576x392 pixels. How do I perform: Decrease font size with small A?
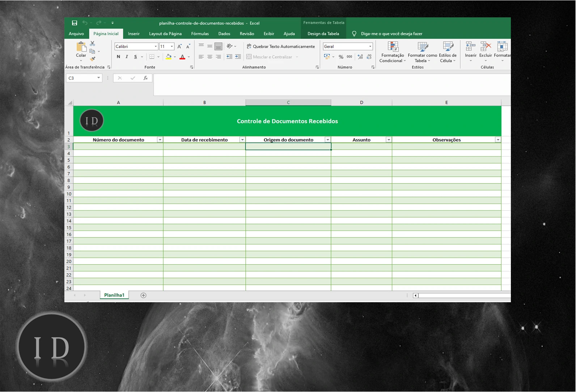point(188,46)
